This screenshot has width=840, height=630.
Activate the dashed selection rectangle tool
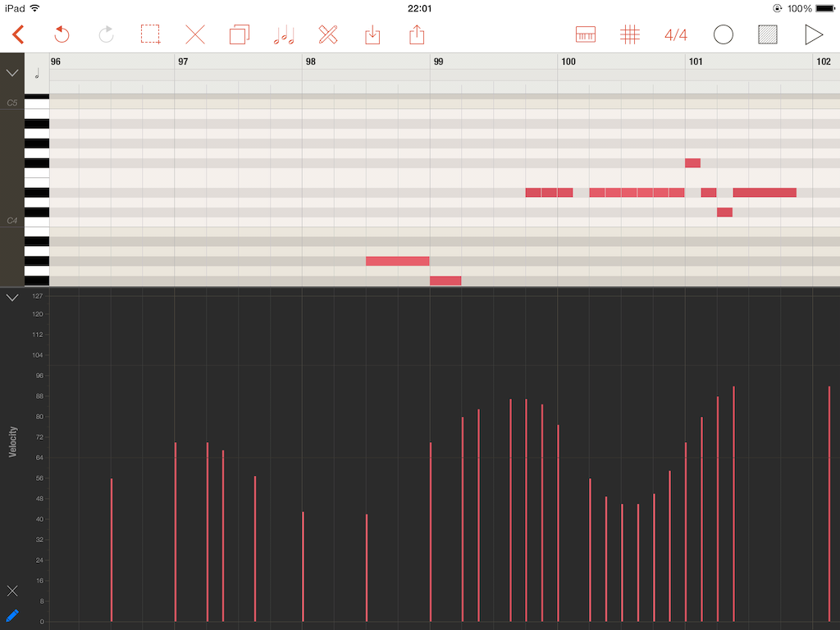coord(151,34)
